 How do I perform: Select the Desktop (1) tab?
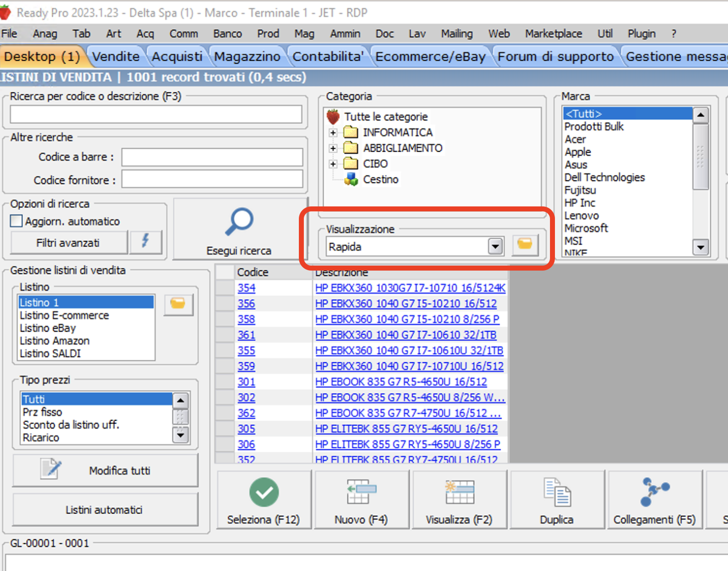pyautogui.click(x=42, y=57)
